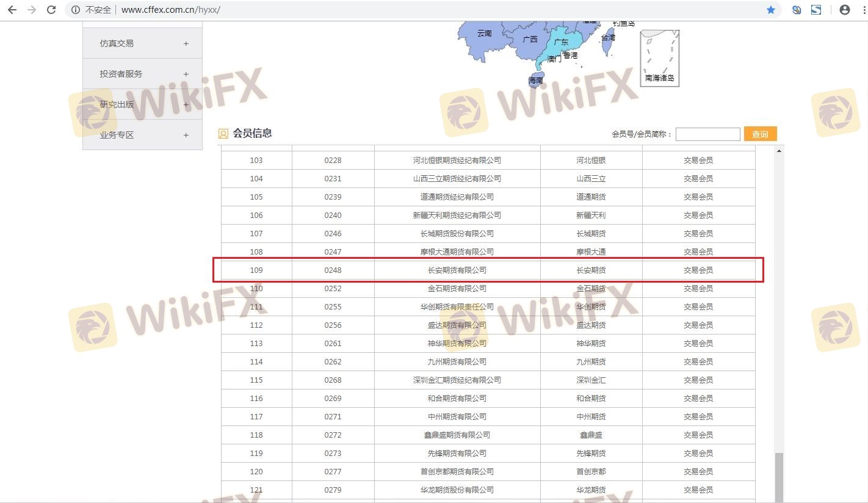Click the 长安期货有限公司 table row
Image resolution: width=868 pixels, height=503 pixels.
(x=457, y=270)
